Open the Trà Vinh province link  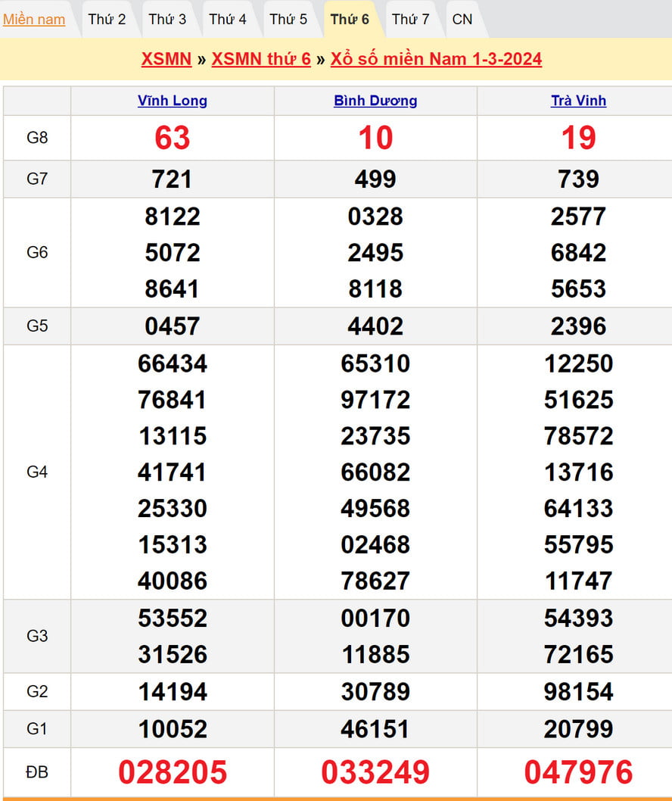tap(578, 101)
